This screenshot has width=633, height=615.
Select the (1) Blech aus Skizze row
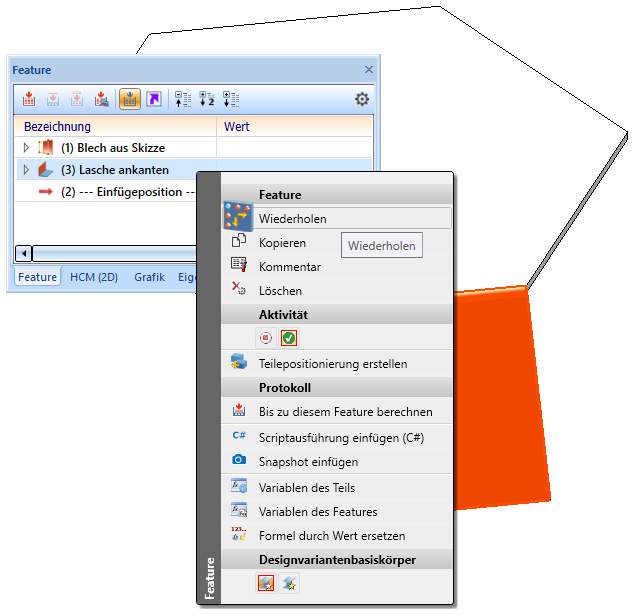point(193,148)
